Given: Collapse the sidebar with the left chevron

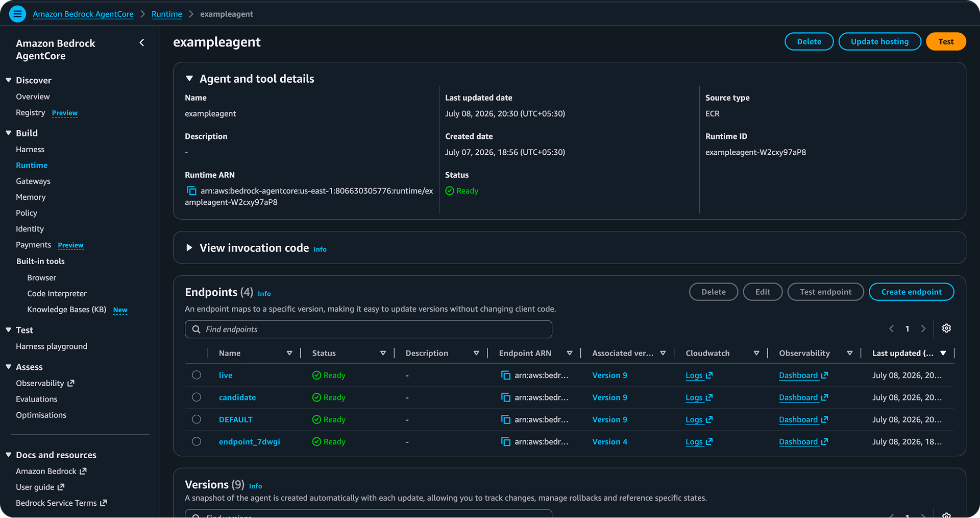Looking at the screenshot, I should pyautogui.click(x=142, y=43).
